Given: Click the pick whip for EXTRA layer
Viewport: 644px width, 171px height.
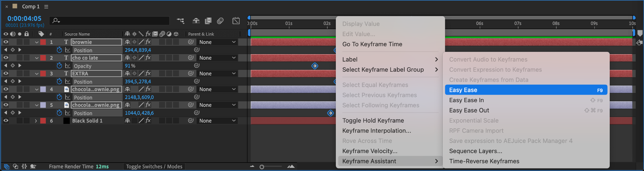Looking at the screenshot, I should pyautogui.click(x=191, y=74).
